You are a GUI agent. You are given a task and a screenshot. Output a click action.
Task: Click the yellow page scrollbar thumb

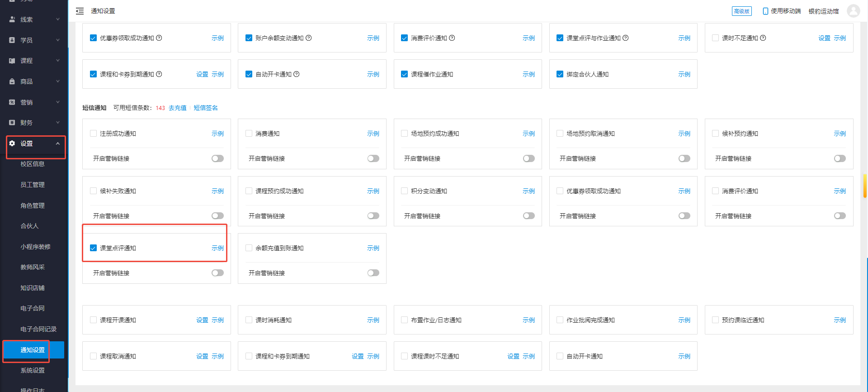click(x=865, y=186)
